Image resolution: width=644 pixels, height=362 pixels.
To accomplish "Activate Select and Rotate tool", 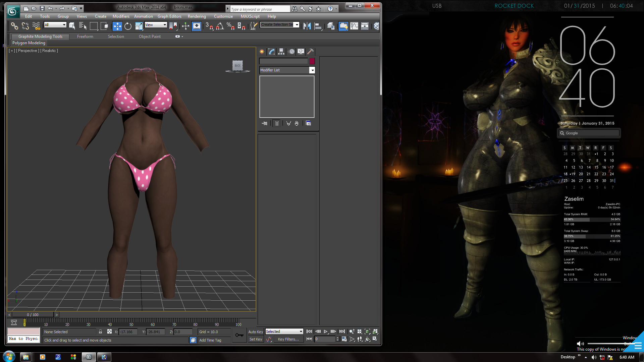I will tap(128, 26).
